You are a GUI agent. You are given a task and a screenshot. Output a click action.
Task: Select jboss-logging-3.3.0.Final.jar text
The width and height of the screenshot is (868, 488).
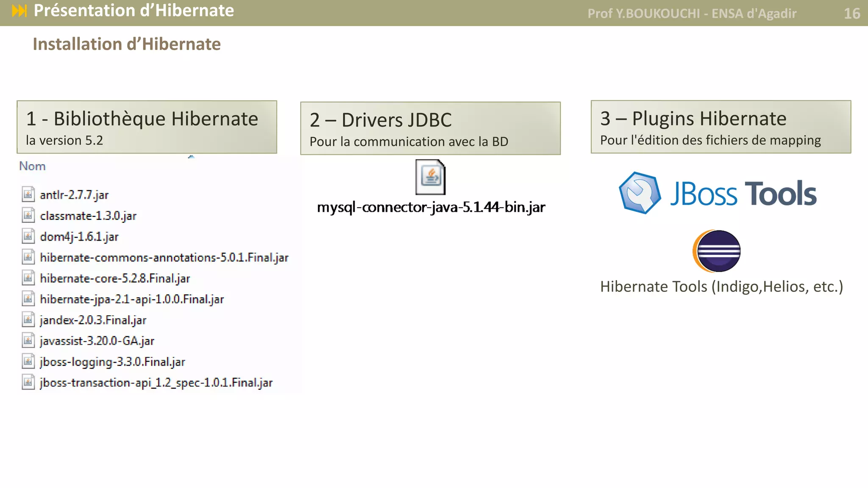[x=112, y=362]
